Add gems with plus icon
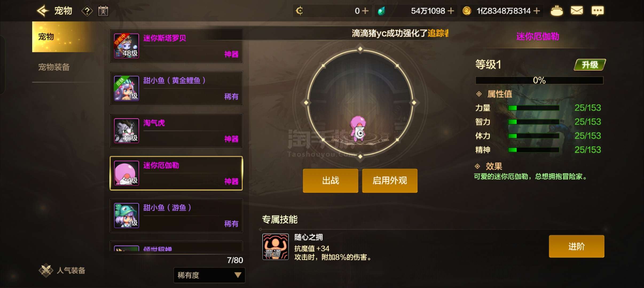The height and width of the screenshot is (288, 644). coord(451,11)
